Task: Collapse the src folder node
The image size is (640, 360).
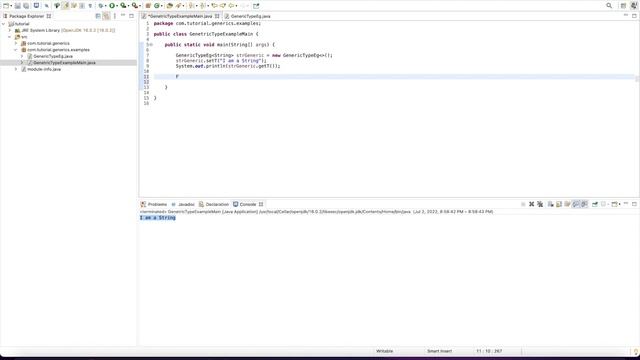Action: (10, 37)
